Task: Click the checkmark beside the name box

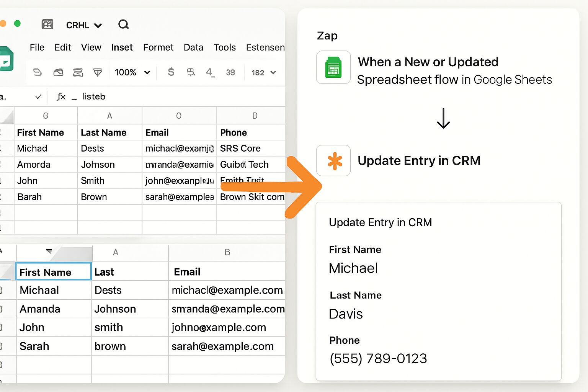Action: [38, 97]
